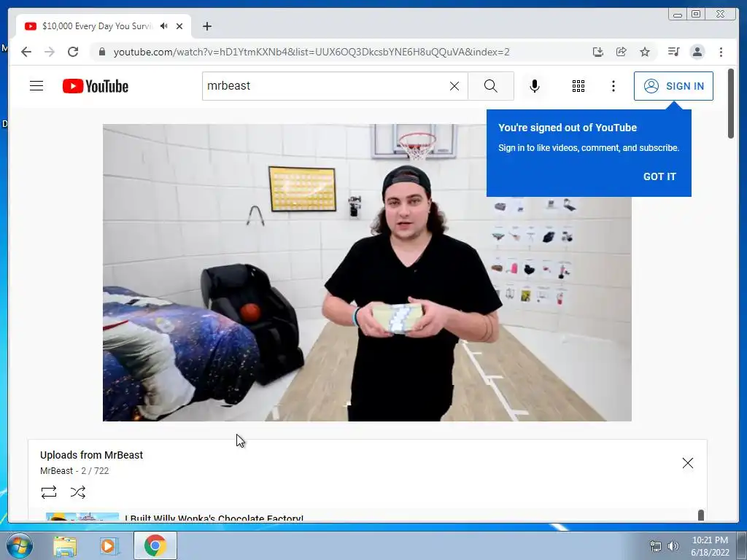Open the MrBeast channel link
Viewport: 747px width, 560px height.
click(57, 471)
